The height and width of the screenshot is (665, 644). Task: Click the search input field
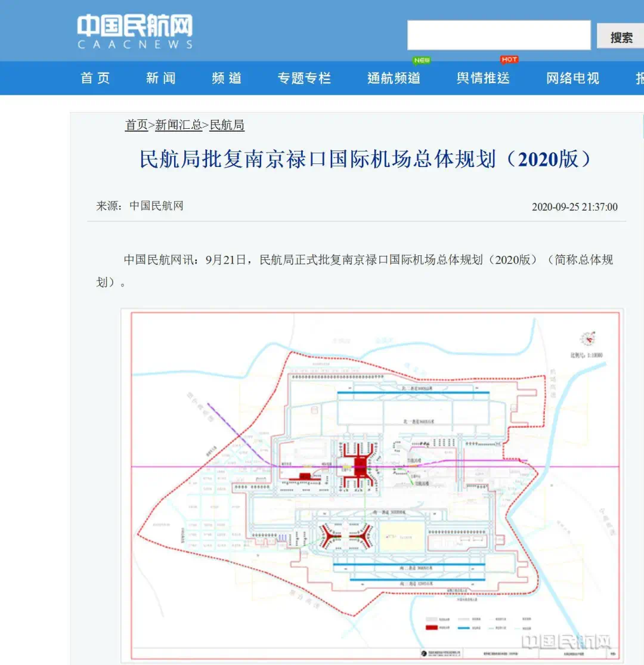coord(499,35)
